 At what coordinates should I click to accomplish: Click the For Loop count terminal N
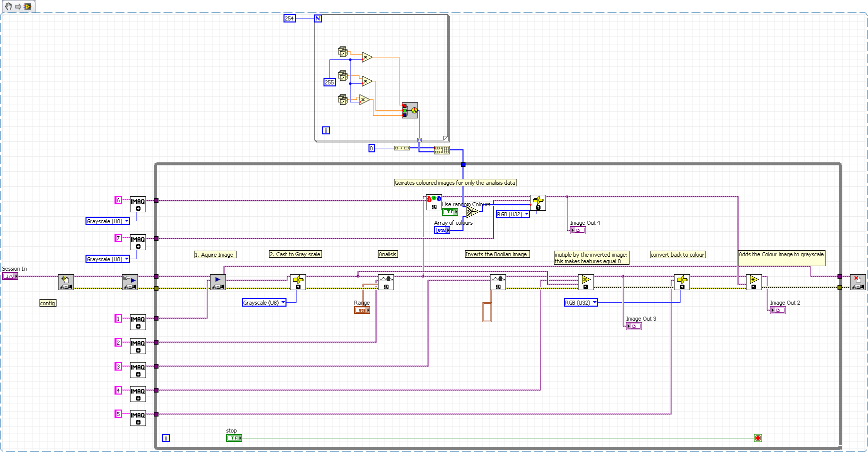coord(318,18)
